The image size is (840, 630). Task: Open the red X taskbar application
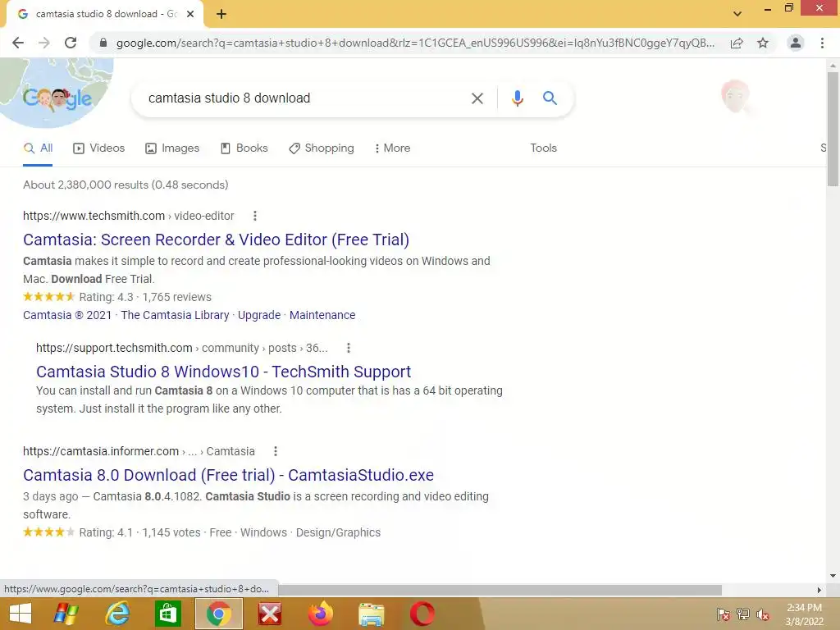(269, 614)
